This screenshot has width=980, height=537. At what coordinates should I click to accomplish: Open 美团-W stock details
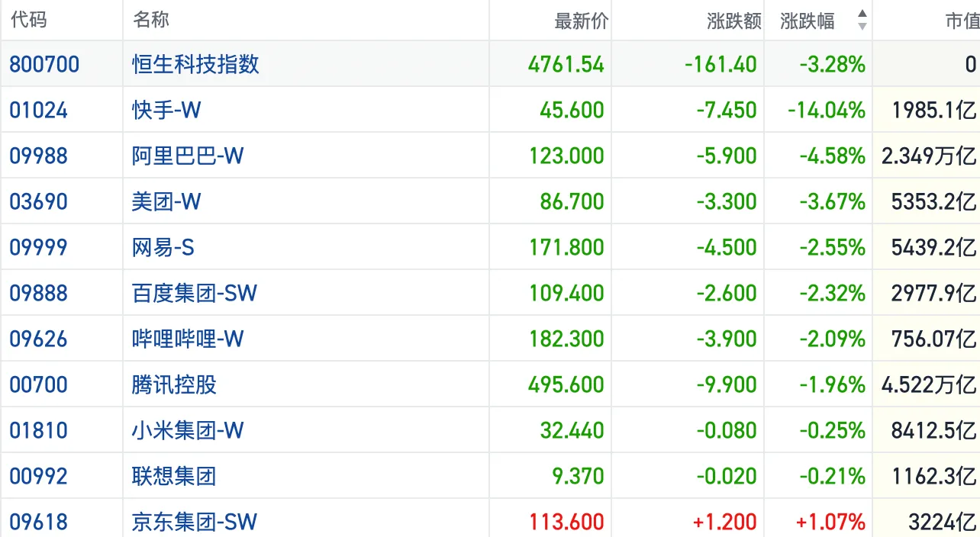166,201
